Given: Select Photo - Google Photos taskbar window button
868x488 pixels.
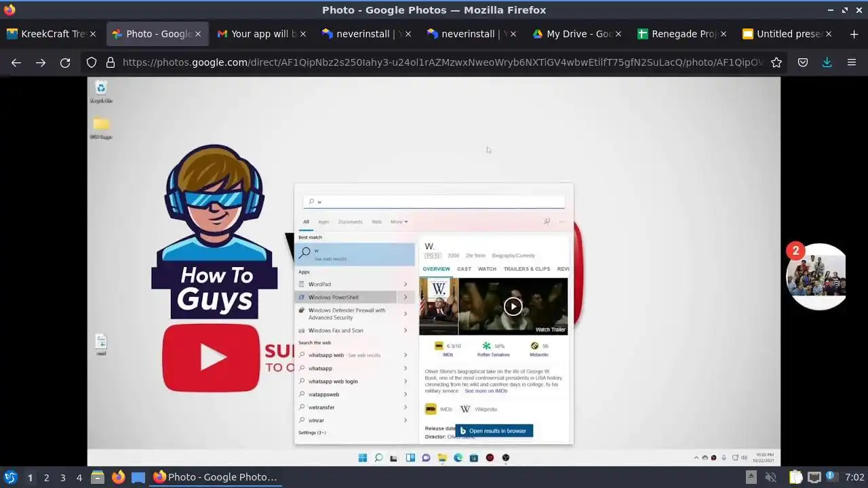Looking at the screenshot, I should tap(215, 477).
